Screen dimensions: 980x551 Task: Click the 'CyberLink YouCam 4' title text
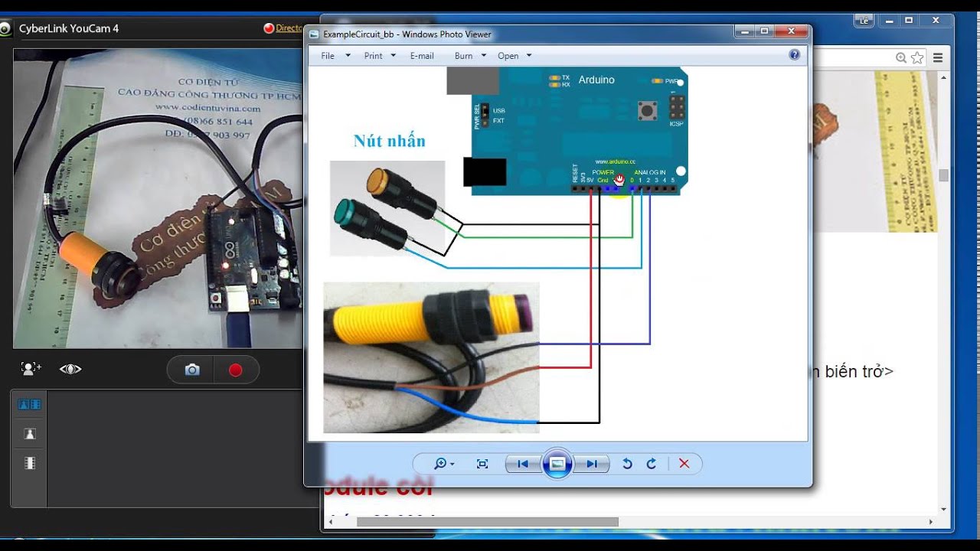click(69, 29)
